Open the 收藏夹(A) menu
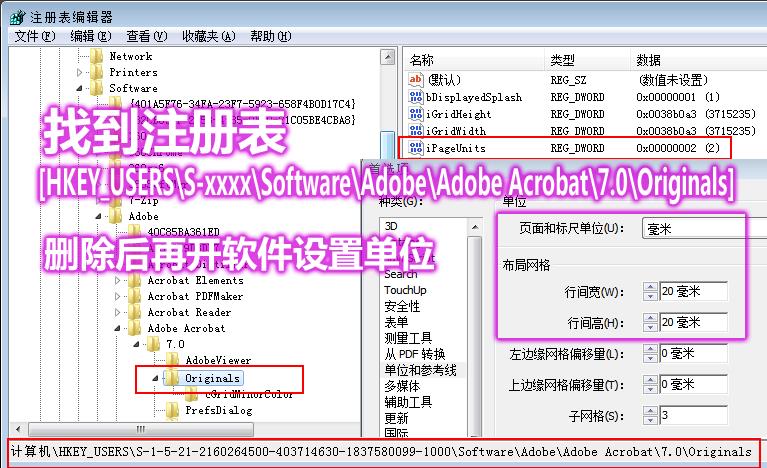 [x=209, y=36]
